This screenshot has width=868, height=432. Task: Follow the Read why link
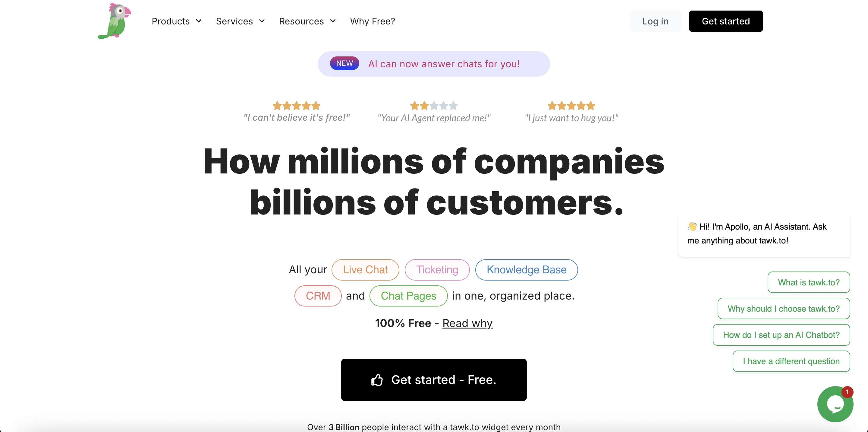pyautogui.click(x=467, y=323)
